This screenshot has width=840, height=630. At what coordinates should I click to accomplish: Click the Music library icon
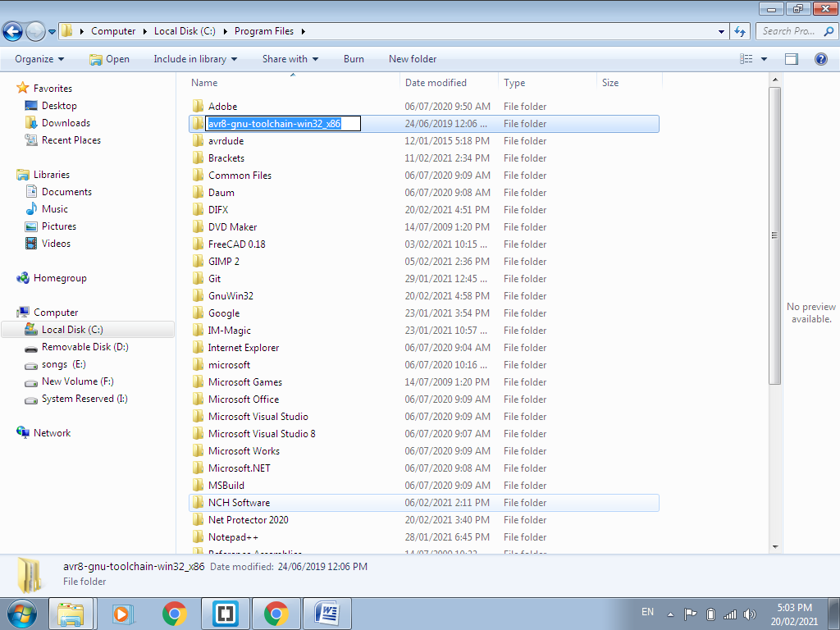(x=32, y=208)
